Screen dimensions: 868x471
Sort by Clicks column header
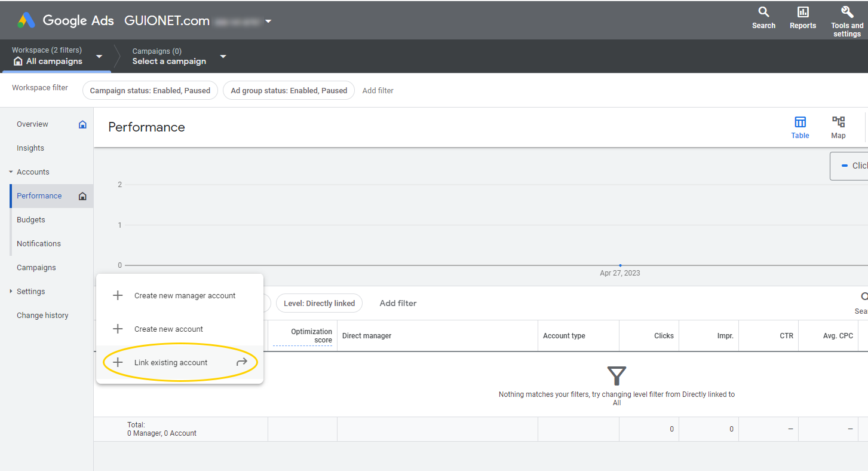[664, 336]
